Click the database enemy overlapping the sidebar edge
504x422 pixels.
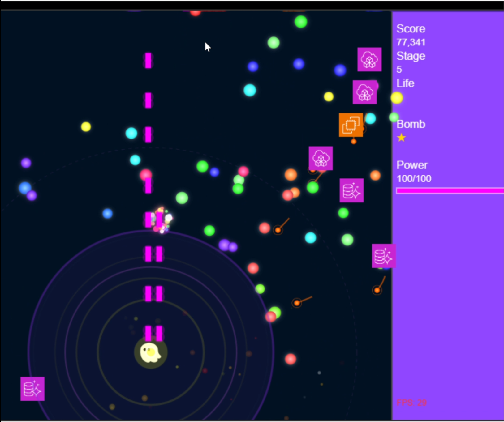click(384, 256)
